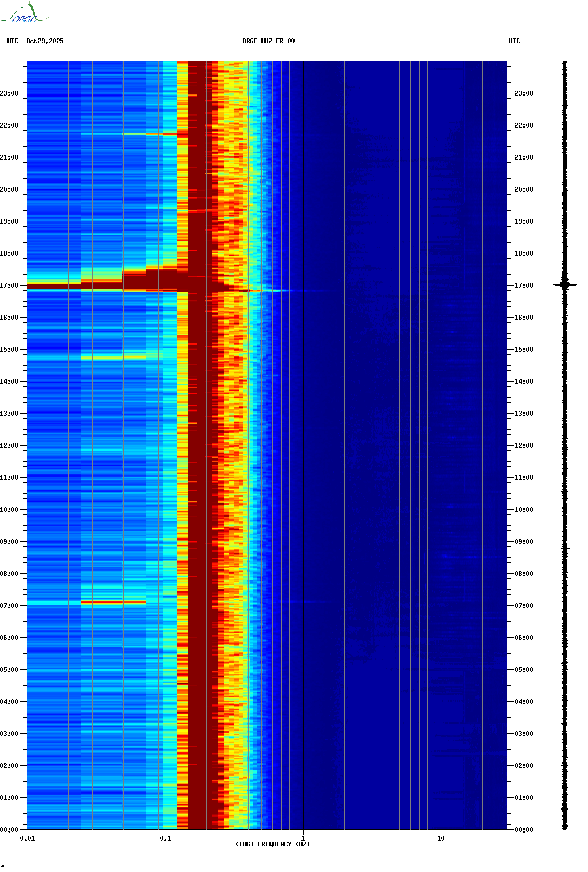588x872 pixels.
Task: Click the (LOG) FREQUENCY (HZ) axis title
Action: [273, 844]
